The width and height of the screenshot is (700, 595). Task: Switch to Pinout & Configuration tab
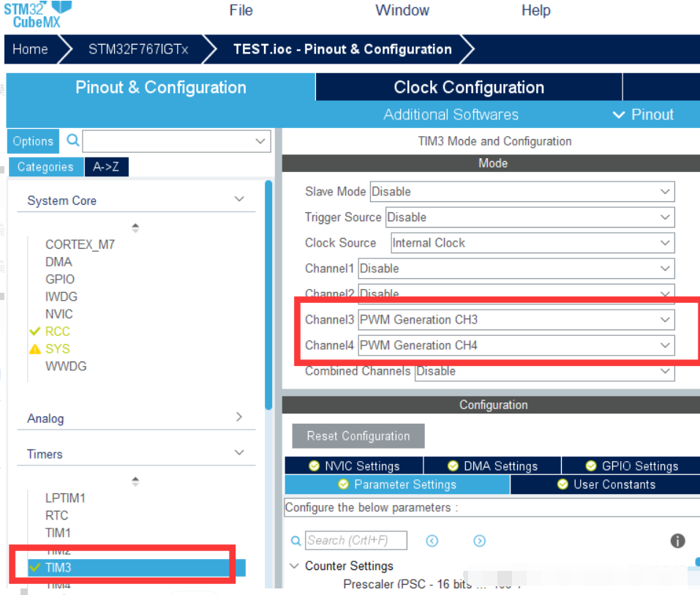coord(161,88)
